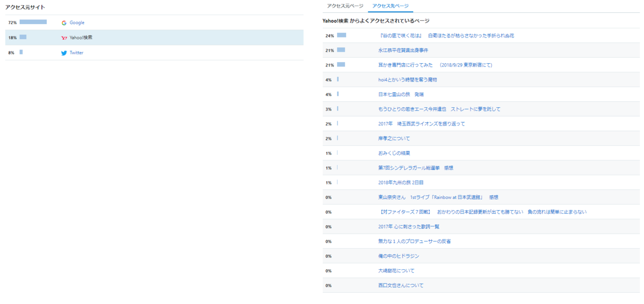
Task: Click the Google 72% share bar
Action: (x=33, y=22)
